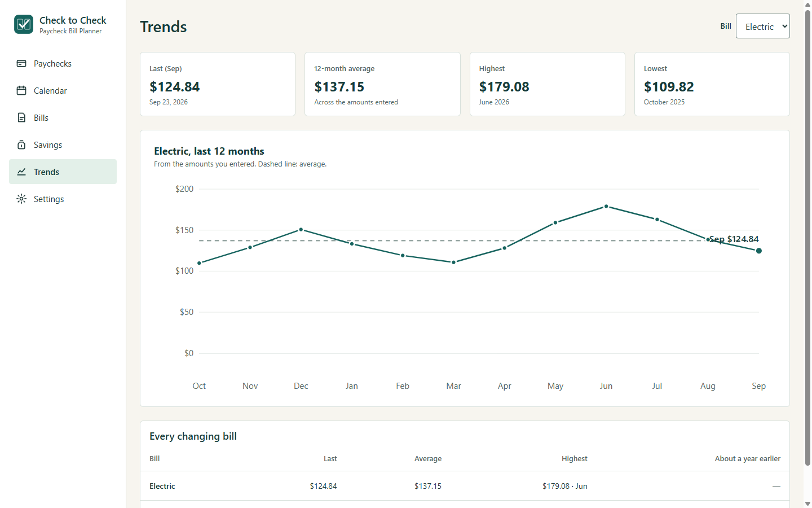
Task: Open Settings with the gear icon
Action: click(21, 199)
